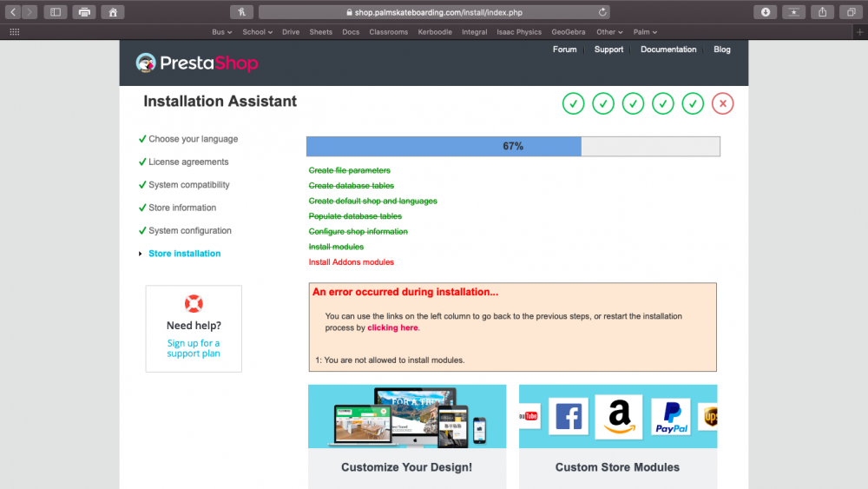Click the Amazon module icon
This screenshot has height=489, width=868.
[619, 416]
